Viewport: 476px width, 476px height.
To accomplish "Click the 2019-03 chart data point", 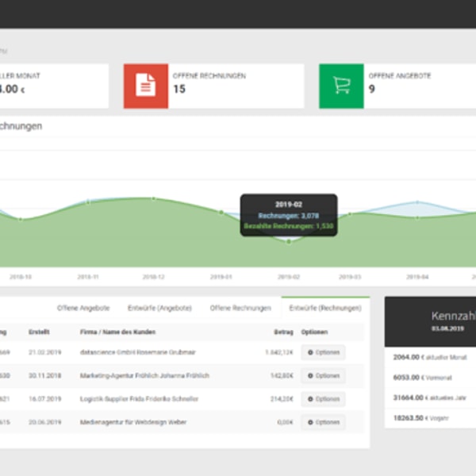I will point(350,214).
